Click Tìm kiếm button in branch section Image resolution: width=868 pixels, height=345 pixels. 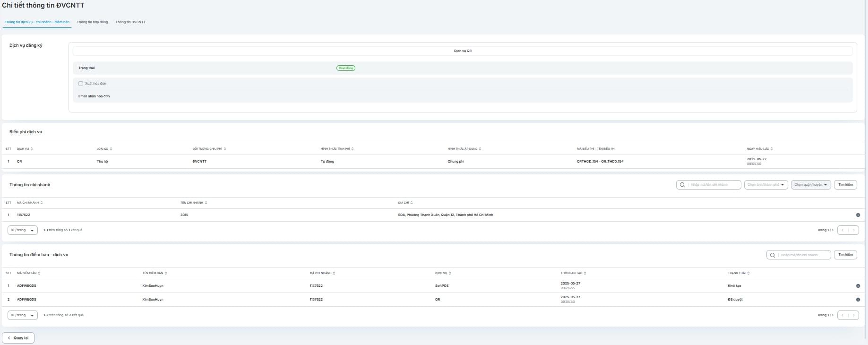845,185
